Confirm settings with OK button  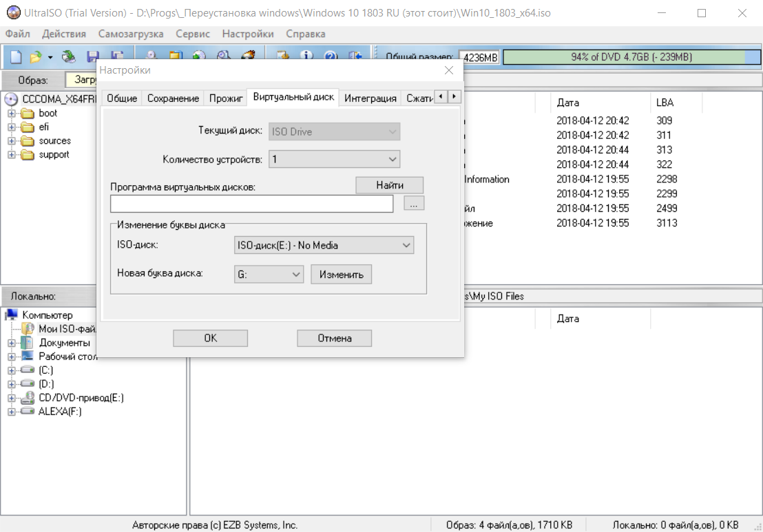point(210,338)
